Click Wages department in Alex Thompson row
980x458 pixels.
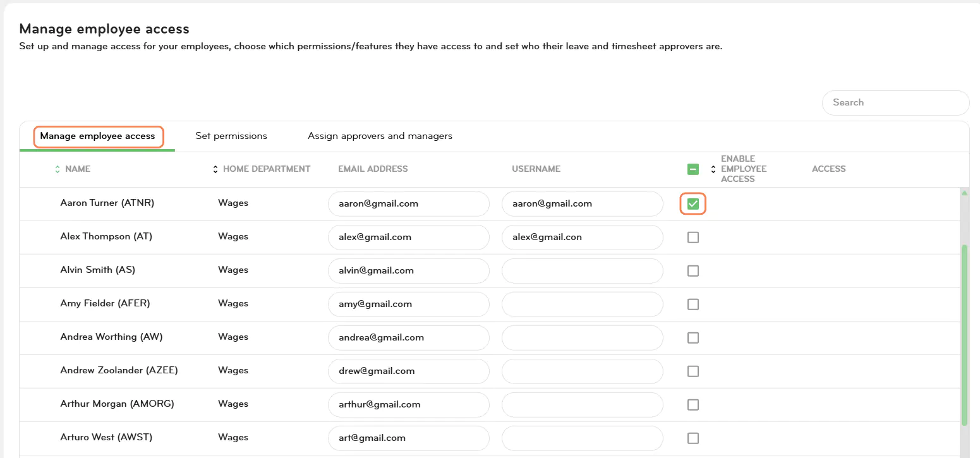(233, 237)
